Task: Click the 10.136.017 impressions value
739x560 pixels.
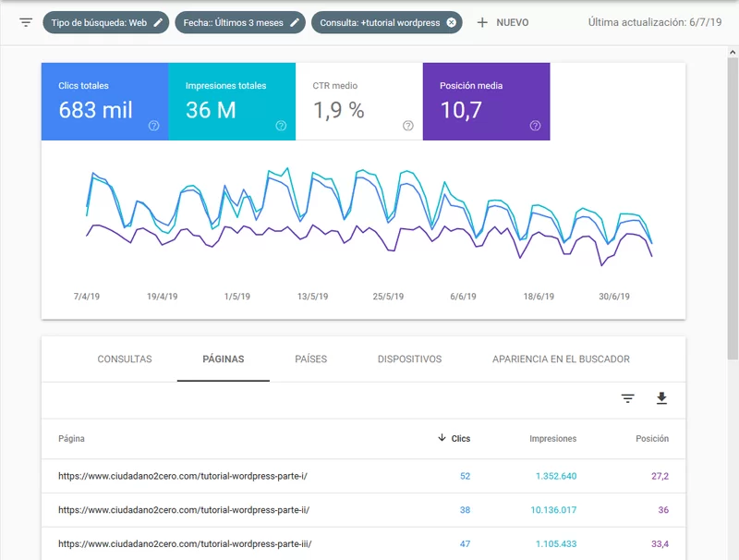Action: pos(553,510)
